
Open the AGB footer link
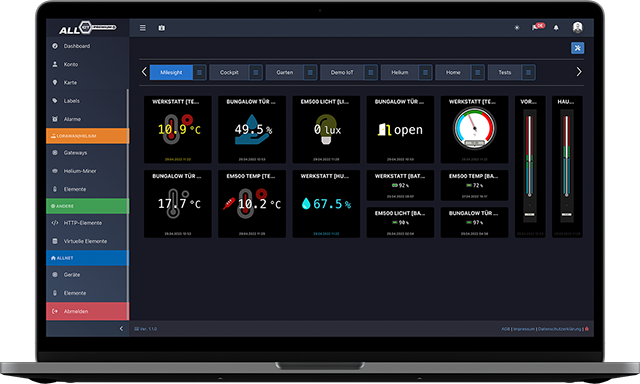[505, 329]
